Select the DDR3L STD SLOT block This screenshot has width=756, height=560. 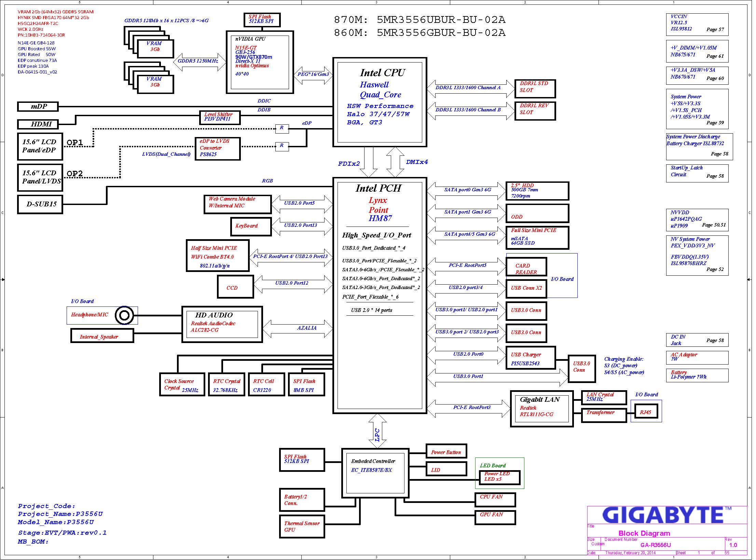[x=535, y=89]
